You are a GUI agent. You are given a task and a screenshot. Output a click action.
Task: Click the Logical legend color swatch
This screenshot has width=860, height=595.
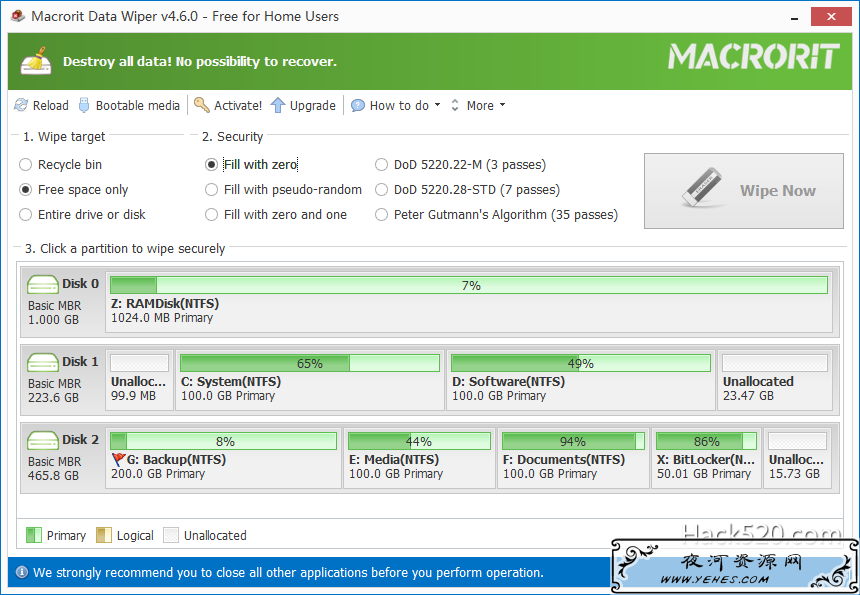pos(104,535)
